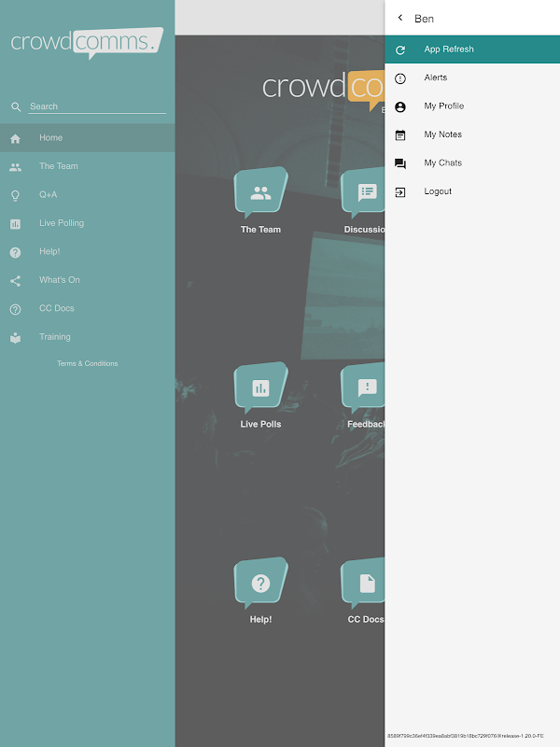Image resolution: width=560 pixels, height=747 pixels.
Task: Click the App Refresh circular arrow icon
Action: click(400, 49)
